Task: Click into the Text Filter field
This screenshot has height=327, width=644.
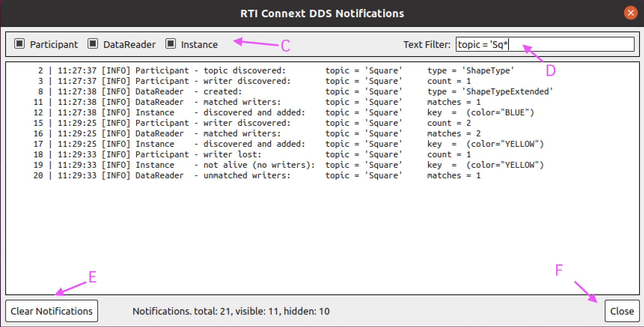Action: coord(545,44)
